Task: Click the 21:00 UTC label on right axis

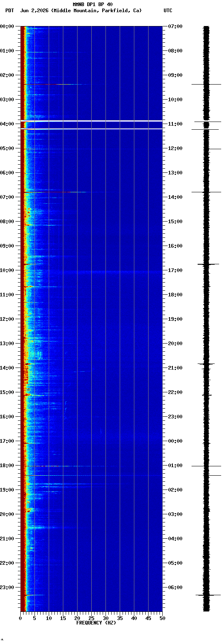Action: point(175,368)
